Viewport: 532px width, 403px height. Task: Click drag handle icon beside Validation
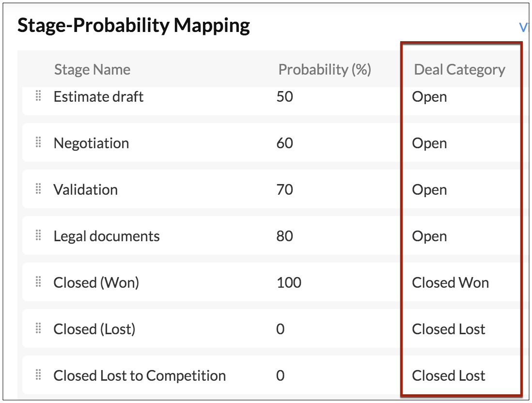[x=38, y=189]
